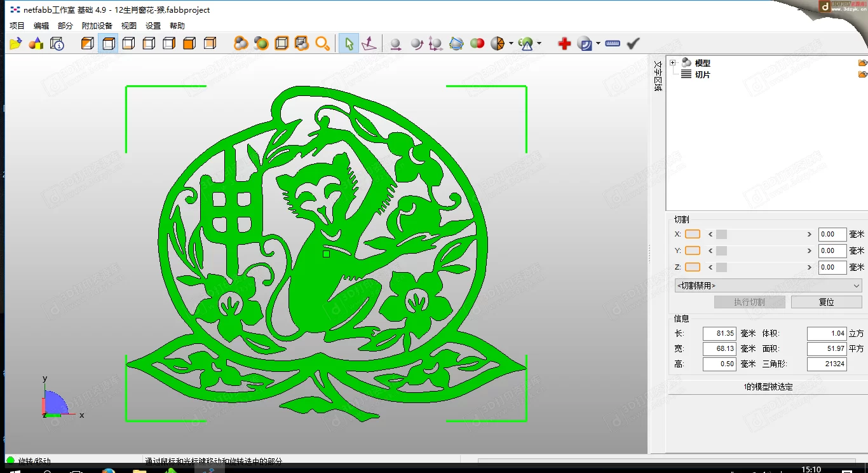Select the left view cube icon

149,43
